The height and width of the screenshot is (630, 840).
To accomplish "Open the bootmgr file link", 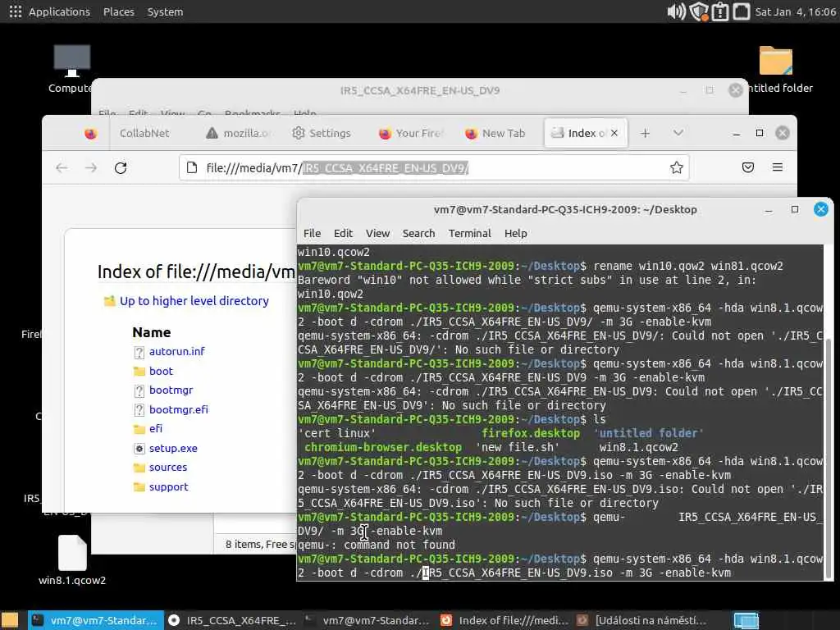I will pyautogui.click(x=171, y=390).
